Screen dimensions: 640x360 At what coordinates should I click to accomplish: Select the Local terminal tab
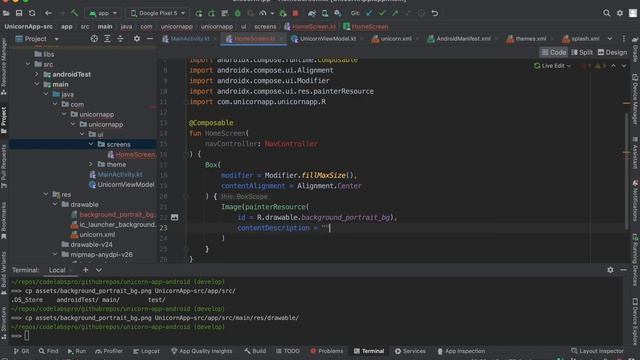click(57, 270)
